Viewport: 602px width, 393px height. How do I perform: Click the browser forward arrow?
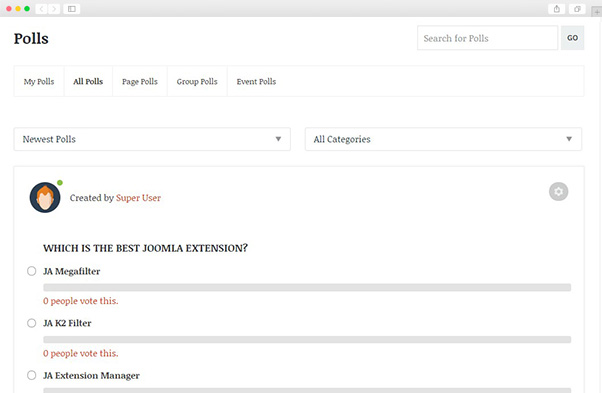coord(54,9)
